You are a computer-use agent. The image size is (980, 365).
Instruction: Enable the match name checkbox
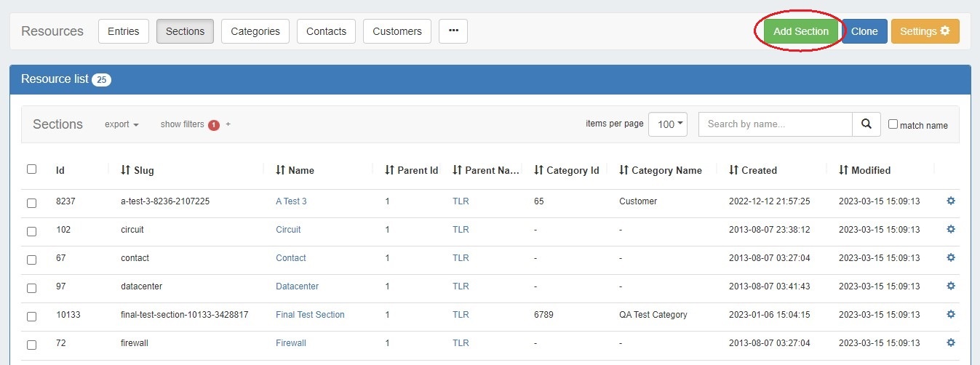[x=893, y=124]
